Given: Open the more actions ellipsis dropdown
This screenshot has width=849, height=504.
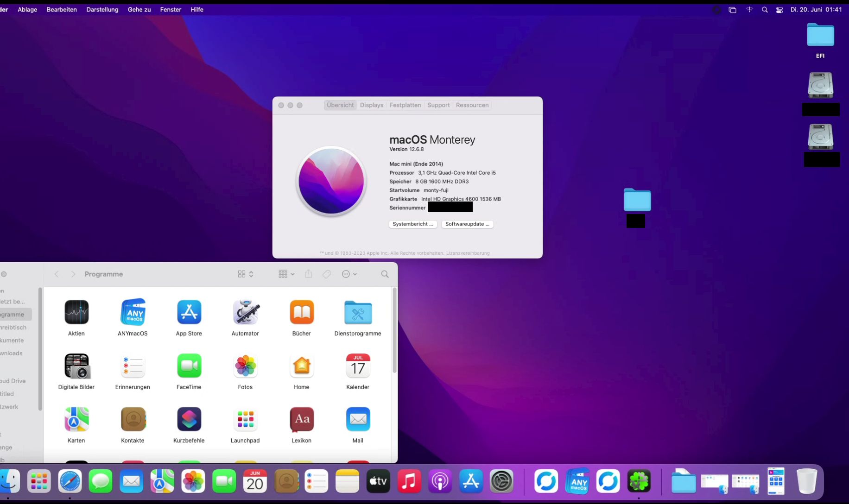Looking at the screenshot, I should [349, 274].
